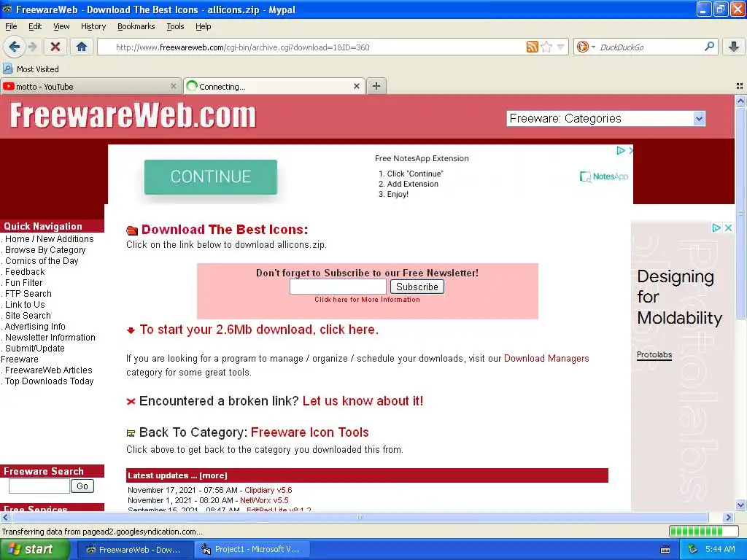Click the keyboard icon in system tray
The image size is (747, 560).
665,550
